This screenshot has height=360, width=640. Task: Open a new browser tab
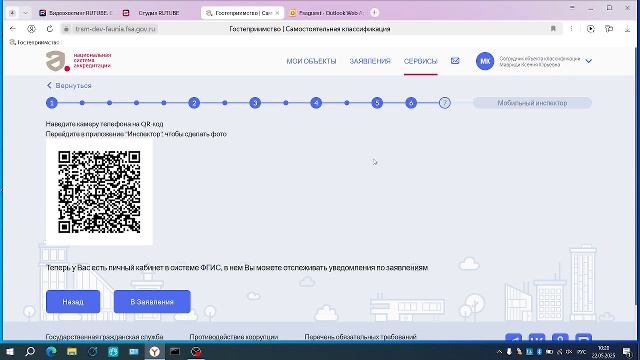(x=375, y=13)
